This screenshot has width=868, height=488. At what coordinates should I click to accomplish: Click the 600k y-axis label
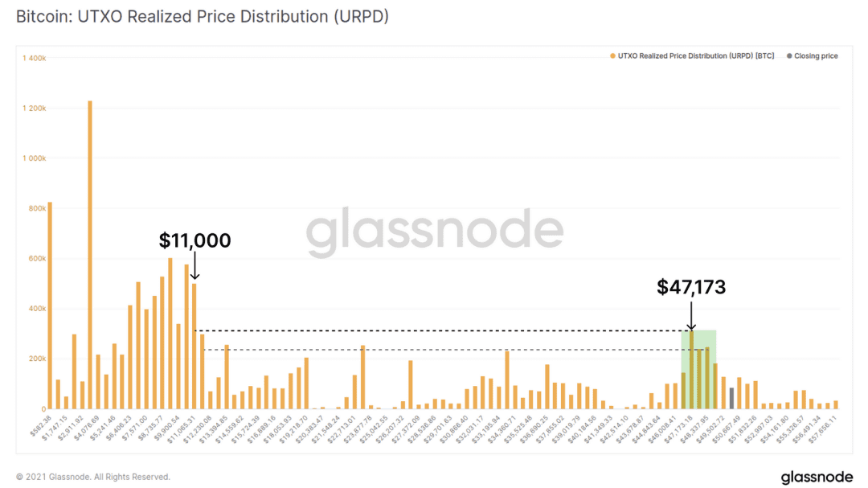(x=37, y=259)
